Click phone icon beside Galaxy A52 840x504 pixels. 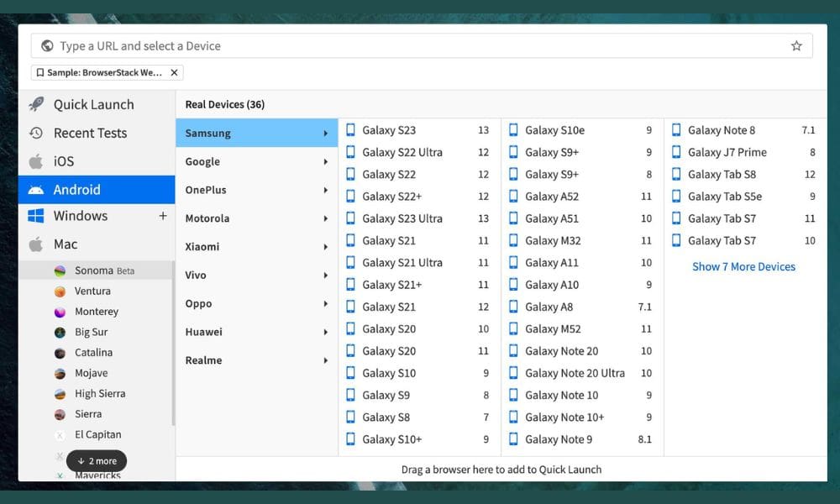coord(513,196)
